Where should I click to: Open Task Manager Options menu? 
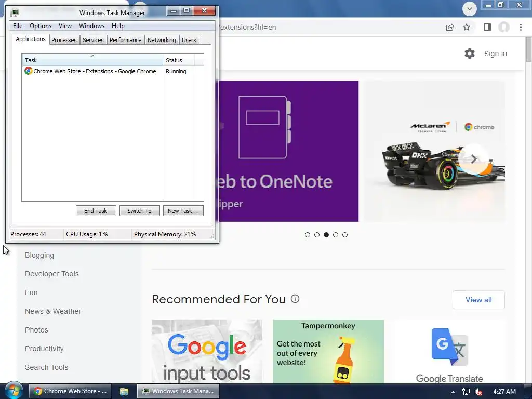pyautogui.click(x=41, y=26)
